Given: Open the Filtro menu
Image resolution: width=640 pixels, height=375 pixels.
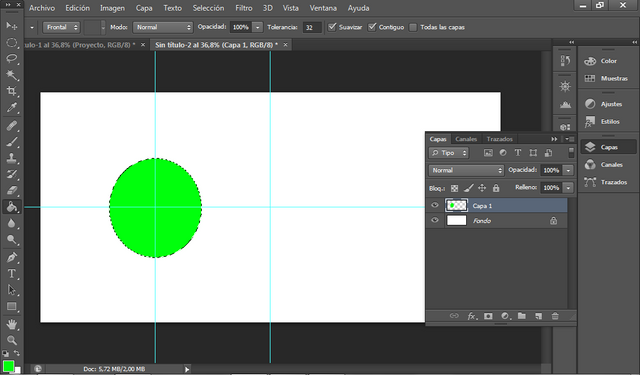Looking at the screenshot, I should (244, 8).
